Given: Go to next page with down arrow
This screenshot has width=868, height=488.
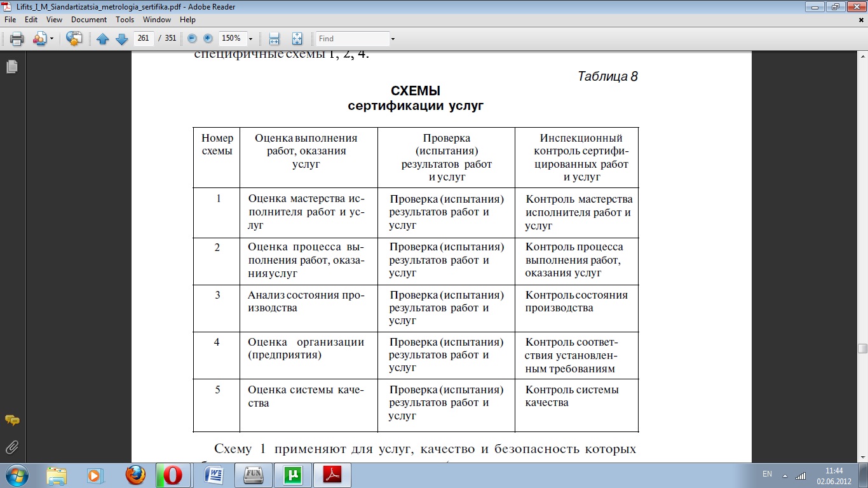Looking at the screenshot, I should pos(121,39).
